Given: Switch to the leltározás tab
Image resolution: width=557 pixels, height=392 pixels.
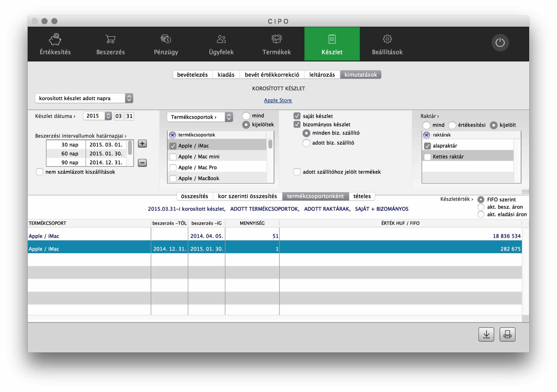Looking at the screenshot, I should click(x=322, y=75).
